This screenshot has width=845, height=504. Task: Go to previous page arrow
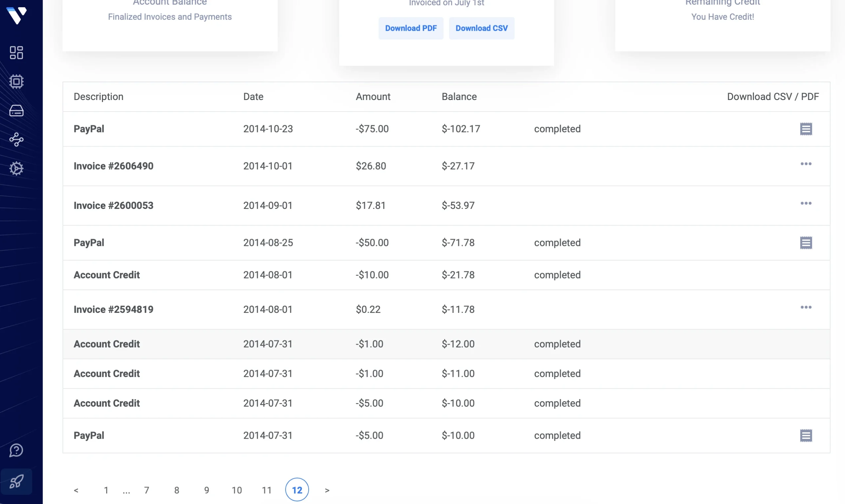point(76,490)
